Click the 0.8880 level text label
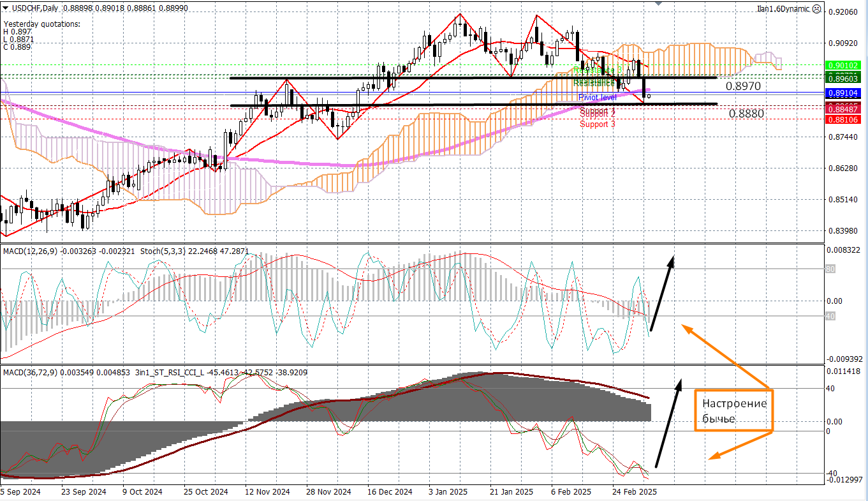The image size is (868, 501). coord(746,114)
